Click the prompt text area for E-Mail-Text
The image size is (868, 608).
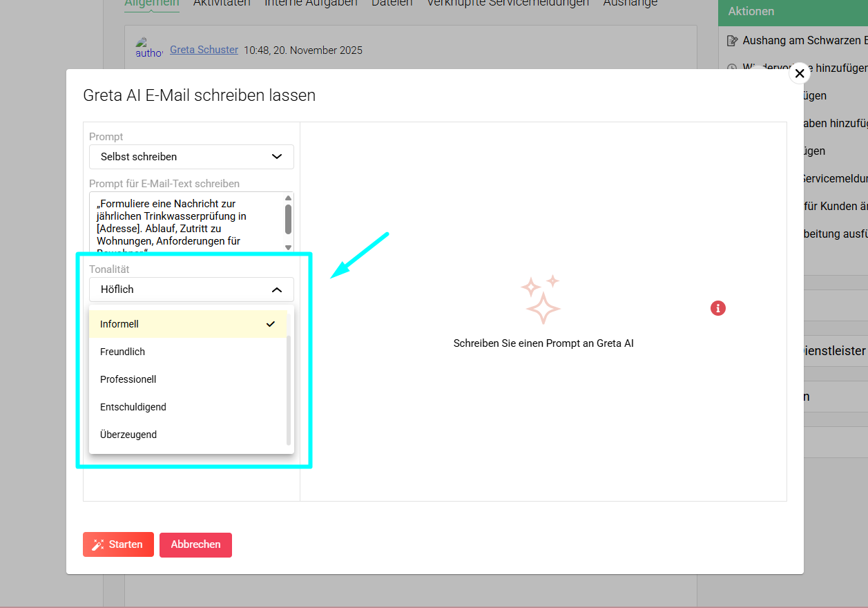coord(186,221)
